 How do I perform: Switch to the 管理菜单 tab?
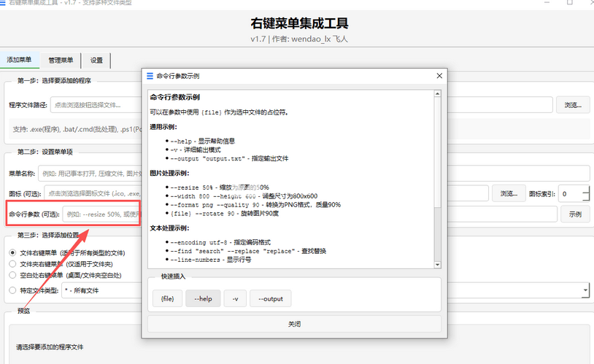(x=61, y=60)
